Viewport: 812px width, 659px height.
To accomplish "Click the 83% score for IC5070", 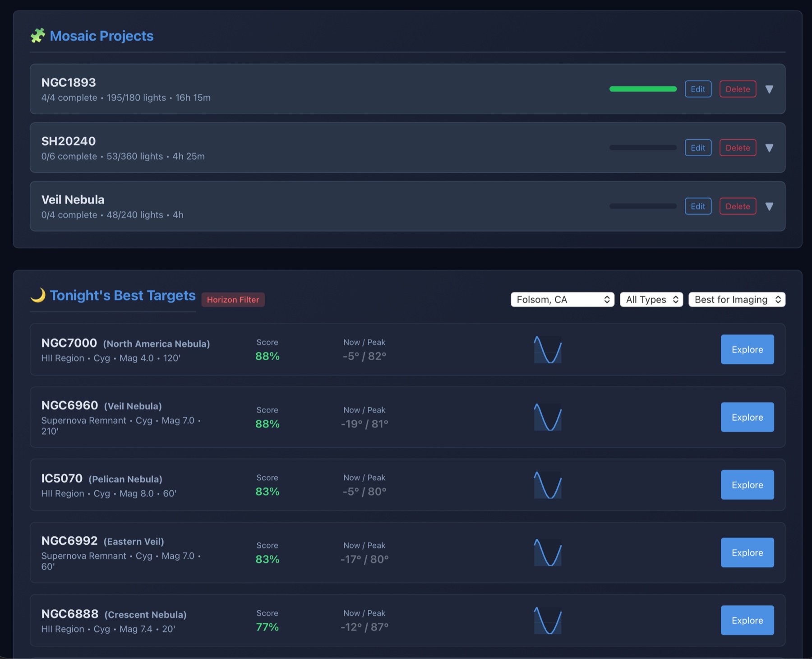I will click(x=268, y=492).
